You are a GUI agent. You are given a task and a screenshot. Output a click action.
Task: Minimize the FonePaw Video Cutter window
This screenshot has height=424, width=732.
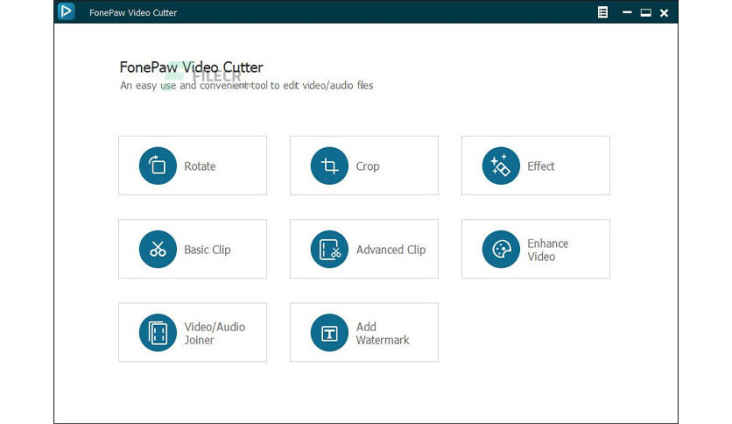coord(627,13)
